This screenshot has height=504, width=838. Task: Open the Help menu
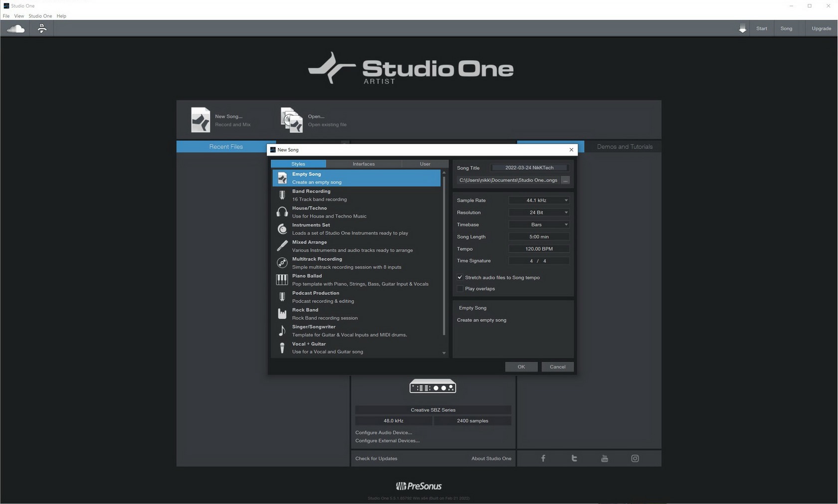point(61,16)
